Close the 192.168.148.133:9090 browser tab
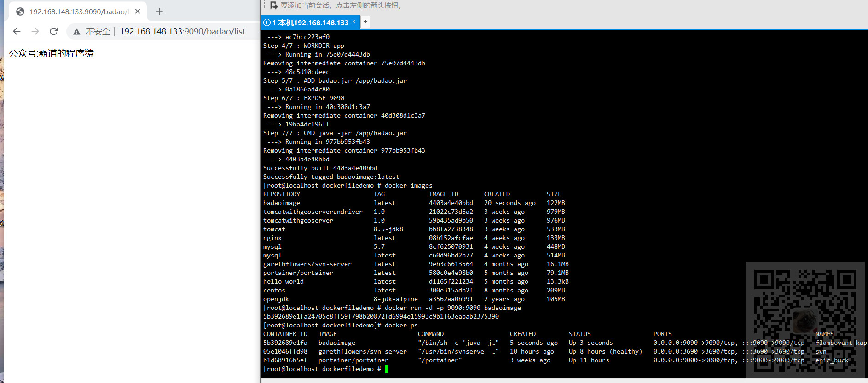This screenshot has width=868, height=383. point(138,11)
